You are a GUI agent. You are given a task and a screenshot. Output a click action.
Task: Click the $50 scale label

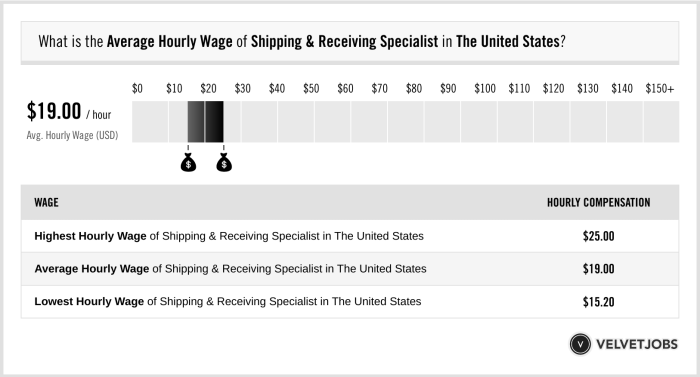pos(311,88)
